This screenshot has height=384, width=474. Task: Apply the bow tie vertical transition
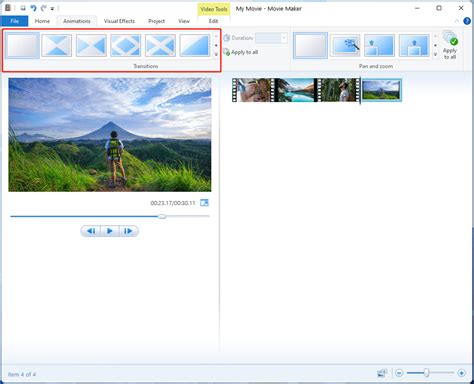pos(57,45)
